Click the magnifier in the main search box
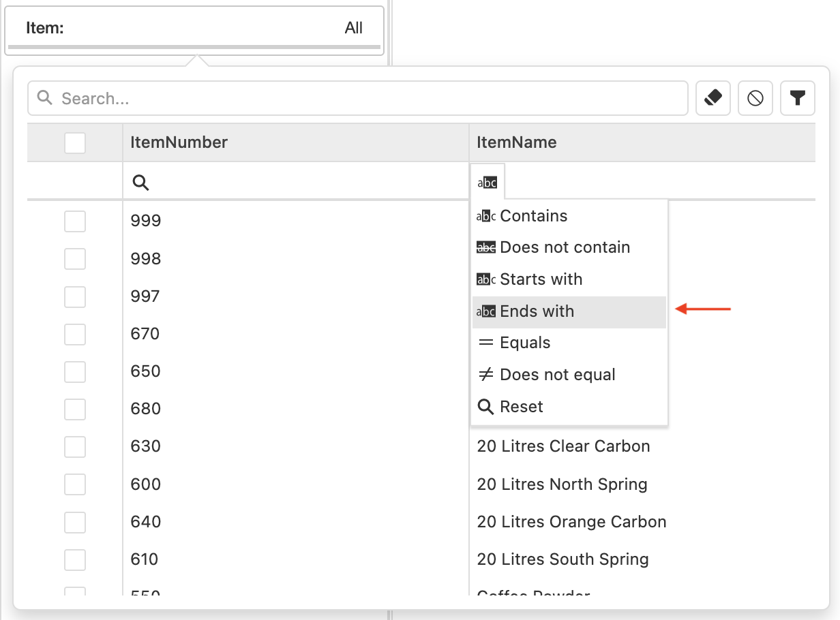This screenshot has height=620, width=840. pyautogui.click(x=45, y=98)
